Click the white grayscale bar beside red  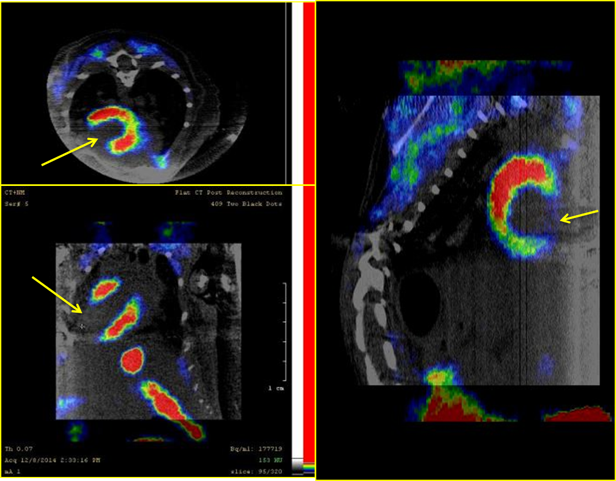coord(297,90)
